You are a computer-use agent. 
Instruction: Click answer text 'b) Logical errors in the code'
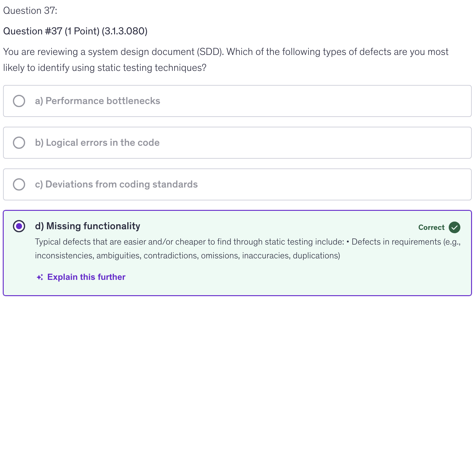tap(97, 143)
